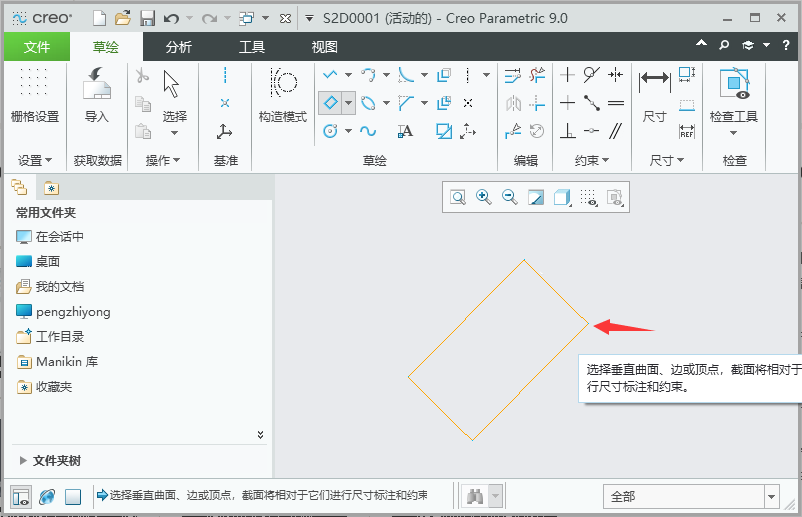
Task: Open the 我的文档 folder
Action: pos(50,287)
